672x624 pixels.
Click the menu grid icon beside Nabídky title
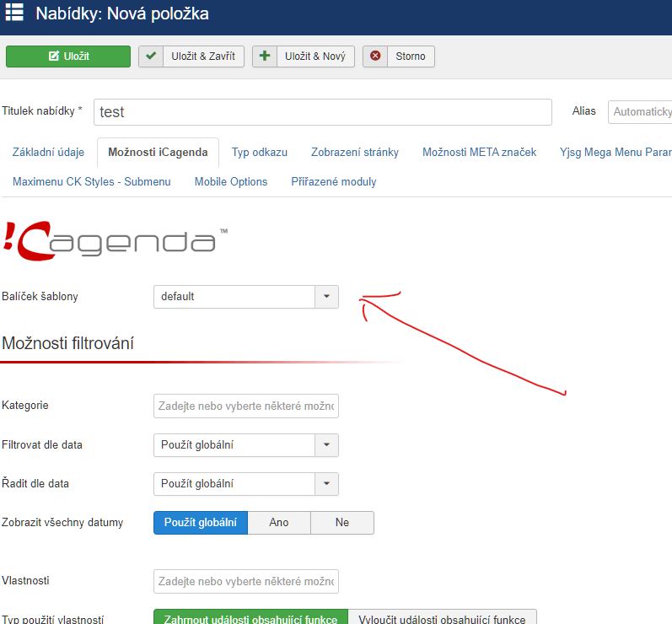(14, 13)
